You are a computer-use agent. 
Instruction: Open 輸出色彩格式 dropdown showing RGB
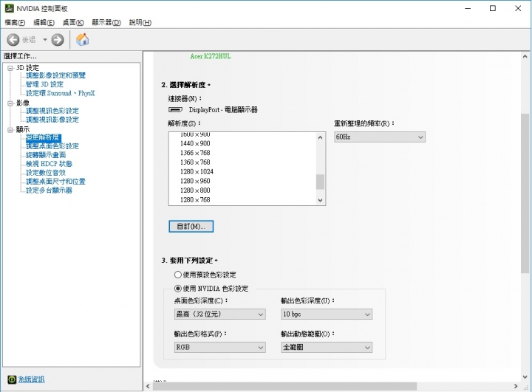point(220,347)
